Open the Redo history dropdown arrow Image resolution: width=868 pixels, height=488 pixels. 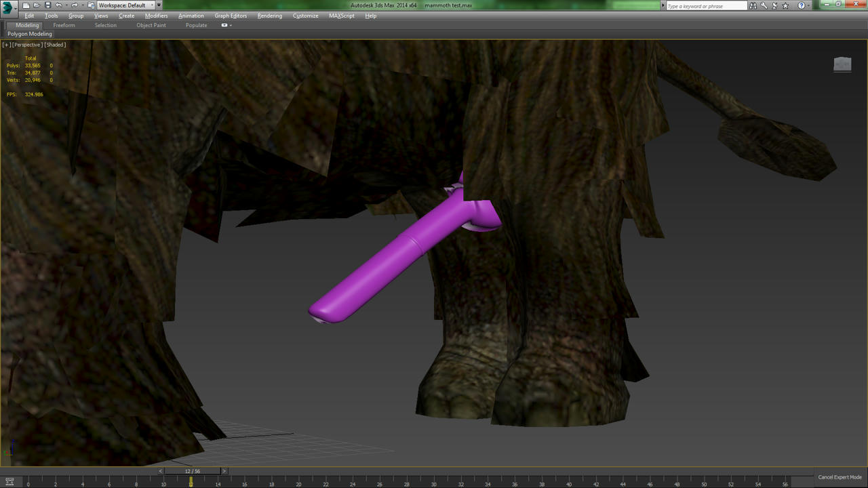click(82, 5)
